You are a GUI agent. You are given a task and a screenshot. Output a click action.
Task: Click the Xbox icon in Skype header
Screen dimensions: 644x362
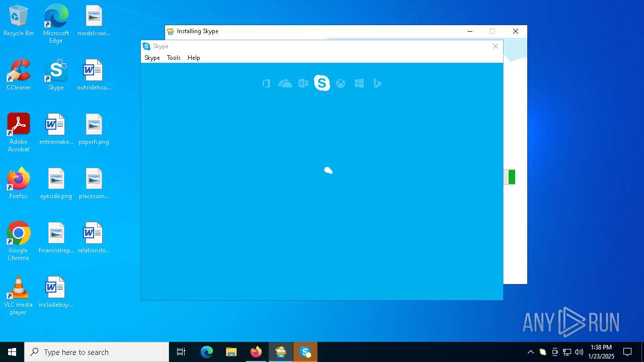point(341,83)
